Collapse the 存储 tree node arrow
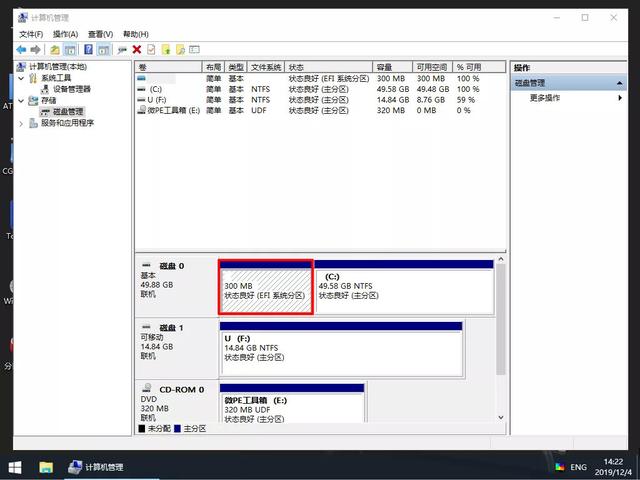Image resolution: width=640 pixels, height=480 pixels. click(x=21, y=100)
